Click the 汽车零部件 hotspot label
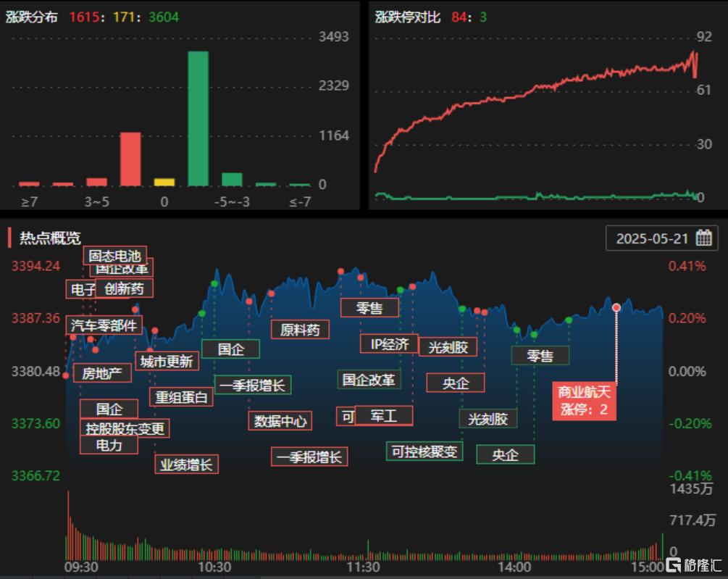Image resolution: width=728 pixels, height=579 pixels. point(104,325)
